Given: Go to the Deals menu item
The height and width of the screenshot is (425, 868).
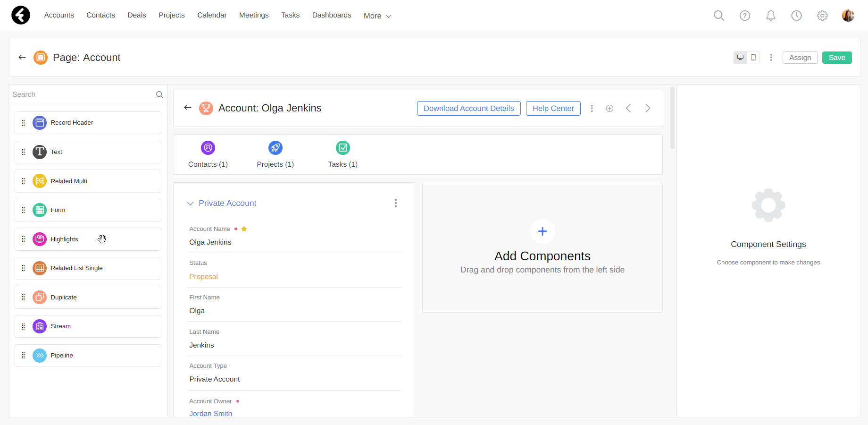Looking at the screenshot, I should coord(137,15).
